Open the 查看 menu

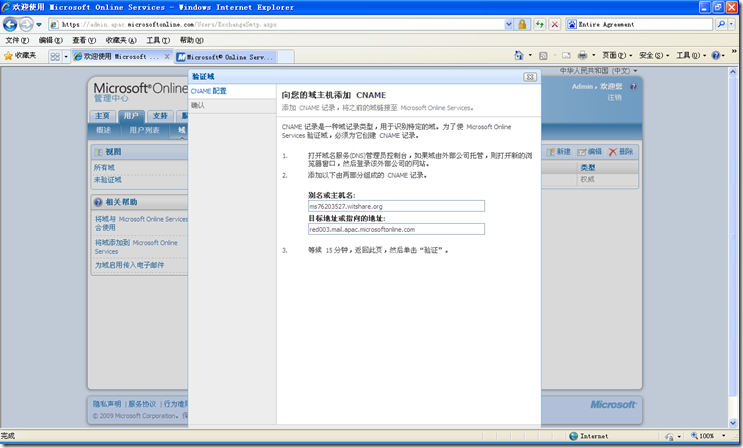pos(84,40)
